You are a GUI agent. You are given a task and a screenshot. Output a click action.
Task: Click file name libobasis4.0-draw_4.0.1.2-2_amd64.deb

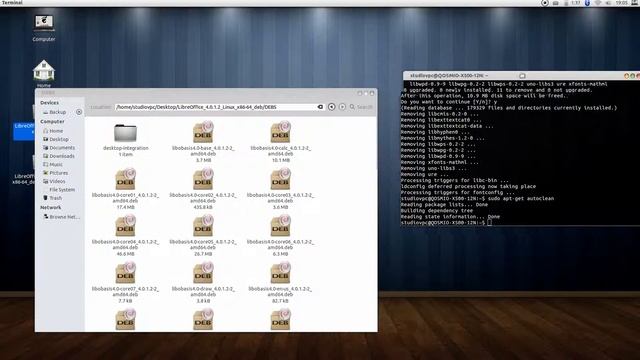(203, 291)
